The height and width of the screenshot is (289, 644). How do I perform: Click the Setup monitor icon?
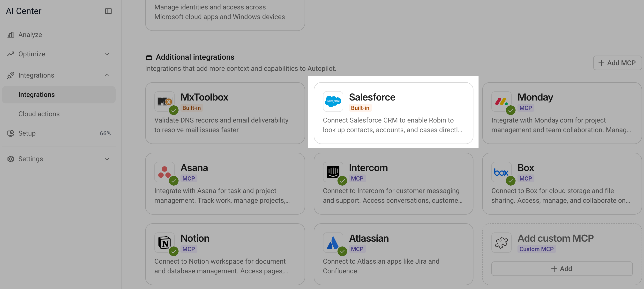click(10, 133)
